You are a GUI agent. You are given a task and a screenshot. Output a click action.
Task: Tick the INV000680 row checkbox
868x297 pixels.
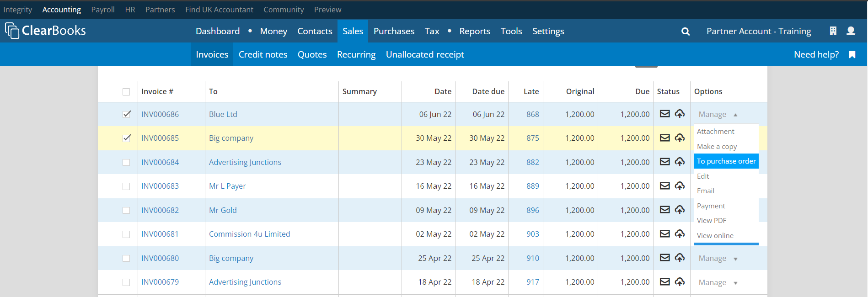[x=126, y=258]
